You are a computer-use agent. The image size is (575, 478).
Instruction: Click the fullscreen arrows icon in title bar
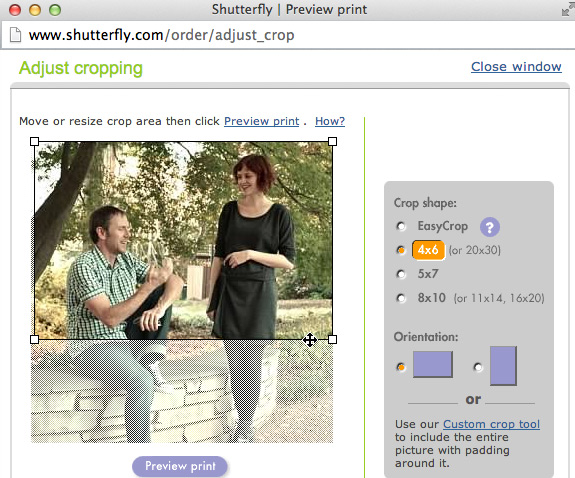tap(568, 10)
